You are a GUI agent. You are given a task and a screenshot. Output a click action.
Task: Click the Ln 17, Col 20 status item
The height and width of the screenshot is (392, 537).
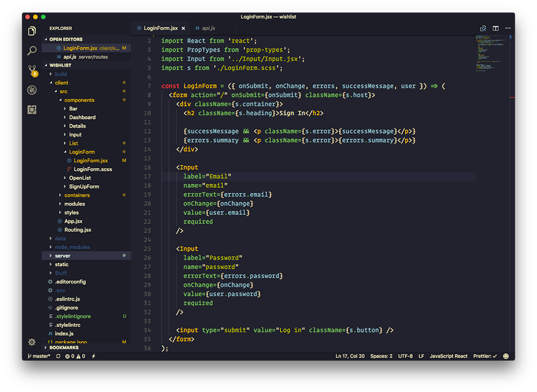(350, 356)
